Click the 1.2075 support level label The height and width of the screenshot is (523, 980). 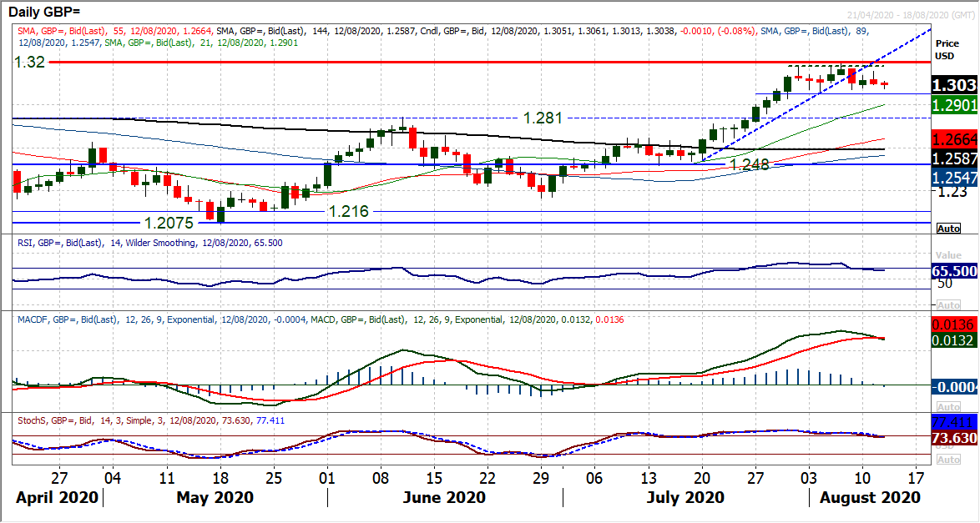[170, 223]
